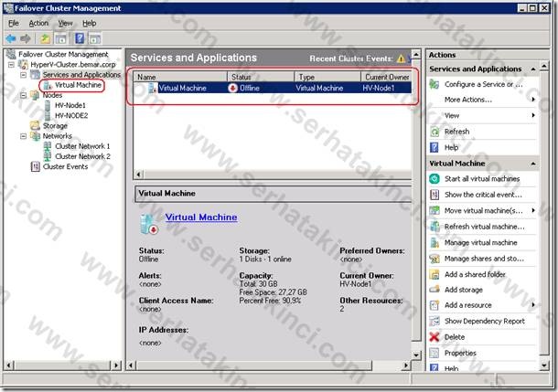
Task: Click the blue Help question-mark toolbar icon
Action: 80,38
